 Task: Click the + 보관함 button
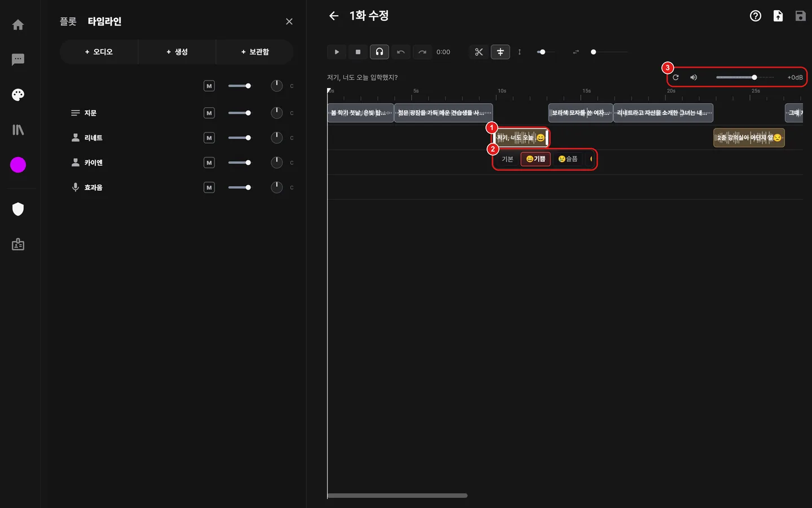(255, 52)
